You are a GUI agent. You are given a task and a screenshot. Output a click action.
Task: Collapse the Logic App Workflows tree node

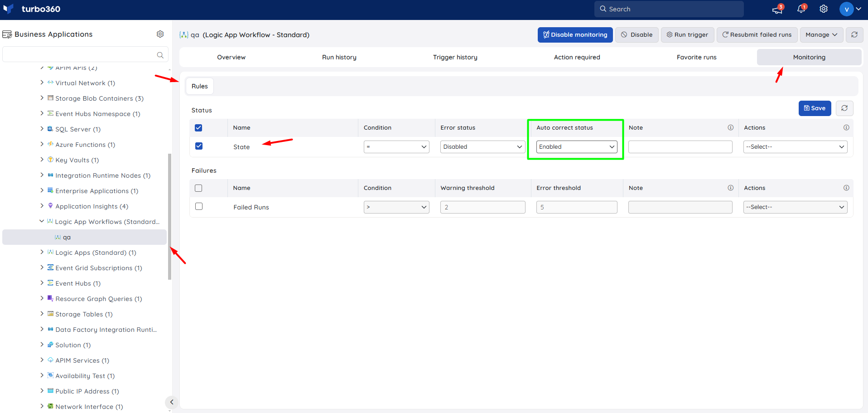[42, 221]
